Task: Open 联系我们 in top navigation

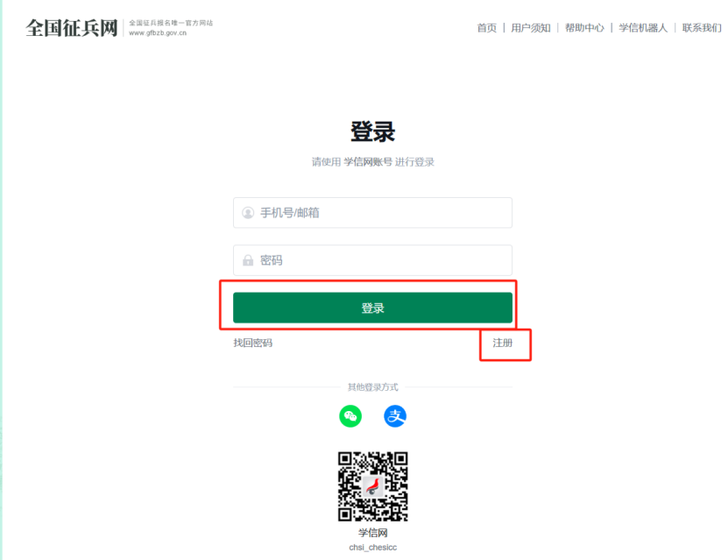Action: point(702,28)
